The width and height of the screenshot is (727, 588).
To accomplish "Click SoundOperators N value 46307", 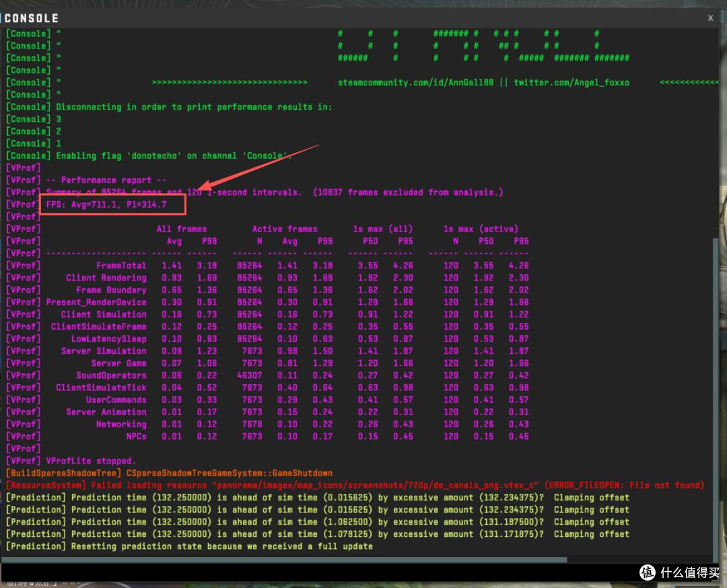I will pyautogui.click(x=250, y=375).
